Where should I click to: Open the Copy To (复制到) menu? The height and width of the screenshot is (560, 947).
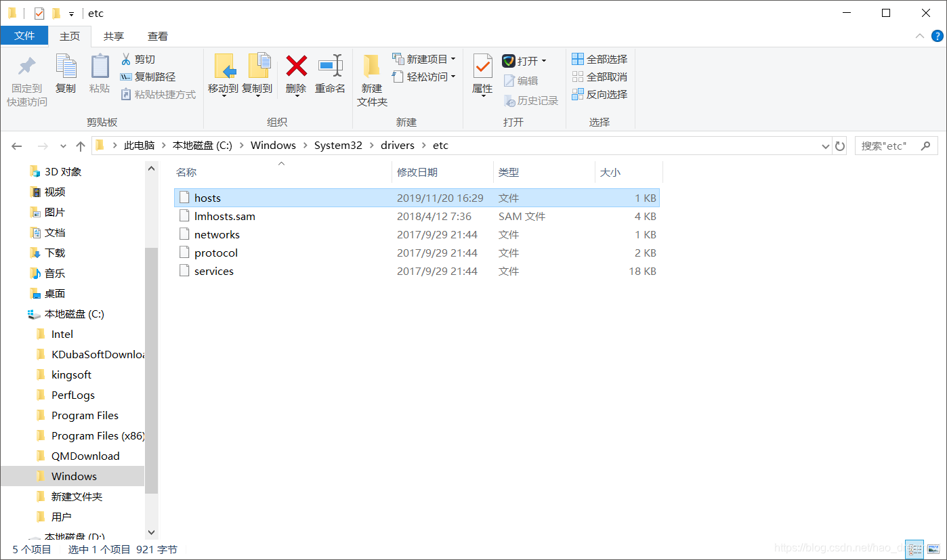[x=257, y=75]
